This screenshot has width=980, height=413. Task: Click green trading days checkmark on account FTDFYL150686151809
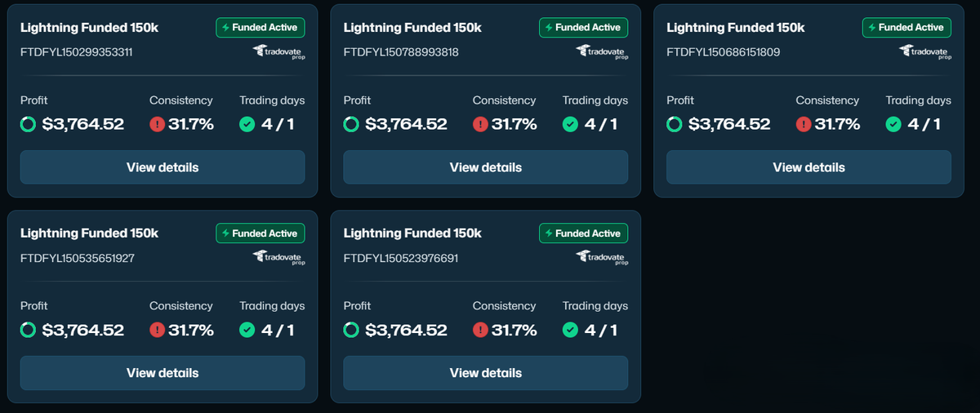coord(894,124)
